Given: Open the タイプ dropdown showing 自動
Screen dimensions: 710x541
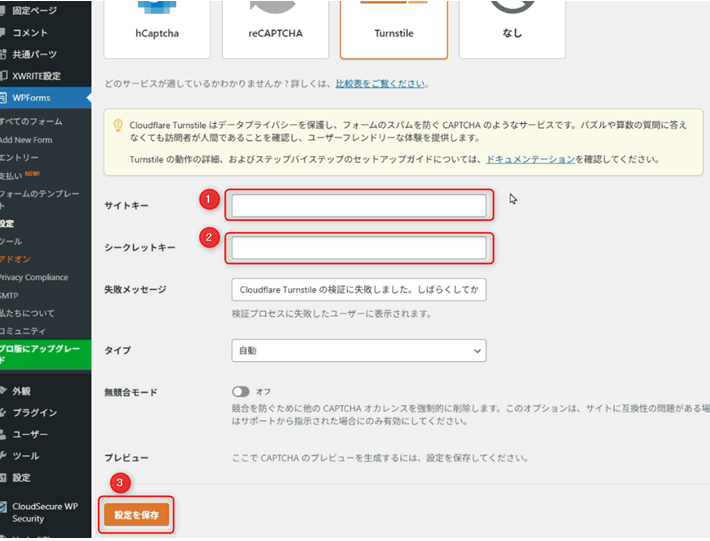Looking at the screenshot, I should point(359,351).
